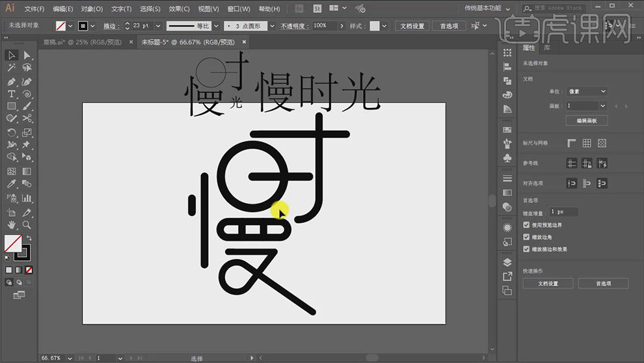Click fill swatch in control bar
Viewport: 644px width, 363px height.
point(60,26)
